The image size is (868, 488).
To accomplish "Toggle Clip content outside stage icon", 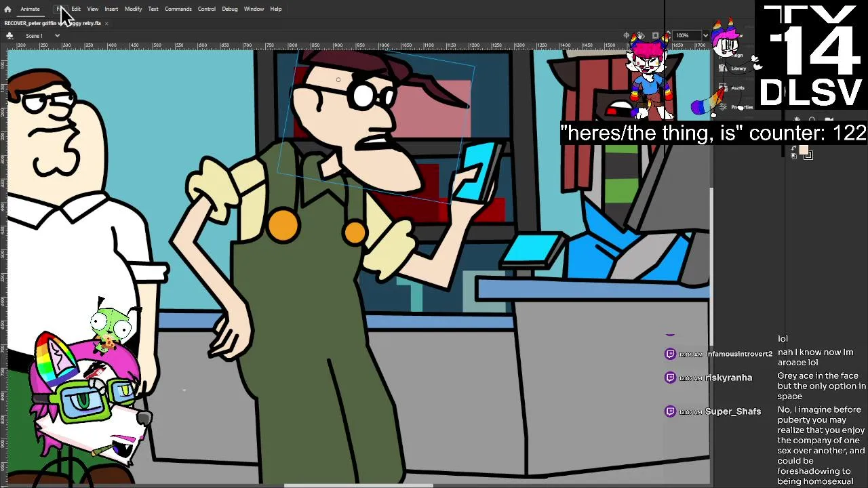I will [655, 35].
